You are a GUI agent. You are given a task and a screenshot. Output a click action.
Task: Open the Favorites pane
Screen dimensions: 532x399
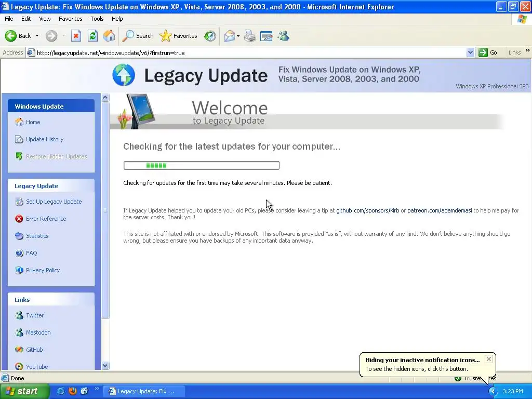pos(179,36)
